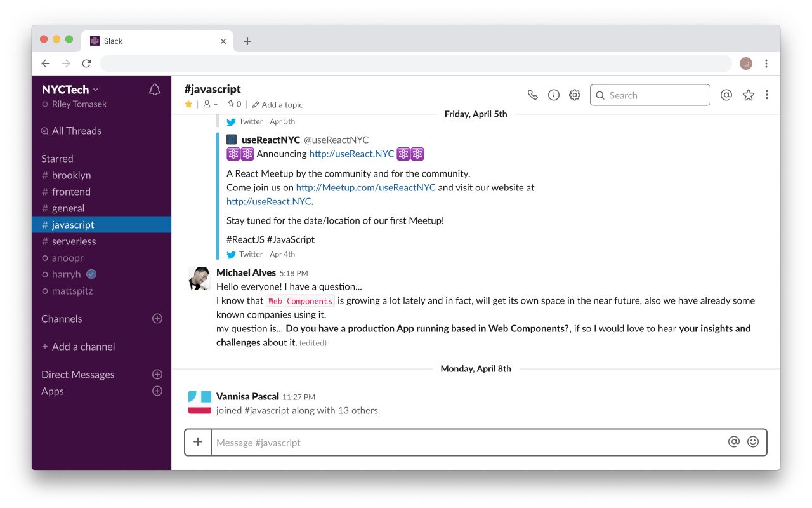View recent mentions with the @ icon
Screen dimensions: 812x508
(726, 94)
